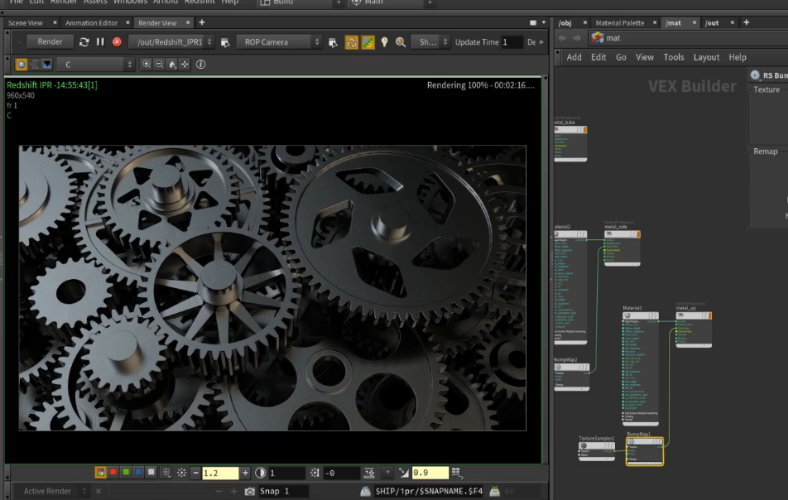Image resolution: width=788 pixels, height=500 pixels.
Task: Open the Tools menu in network editor
Action: point(674,57)
